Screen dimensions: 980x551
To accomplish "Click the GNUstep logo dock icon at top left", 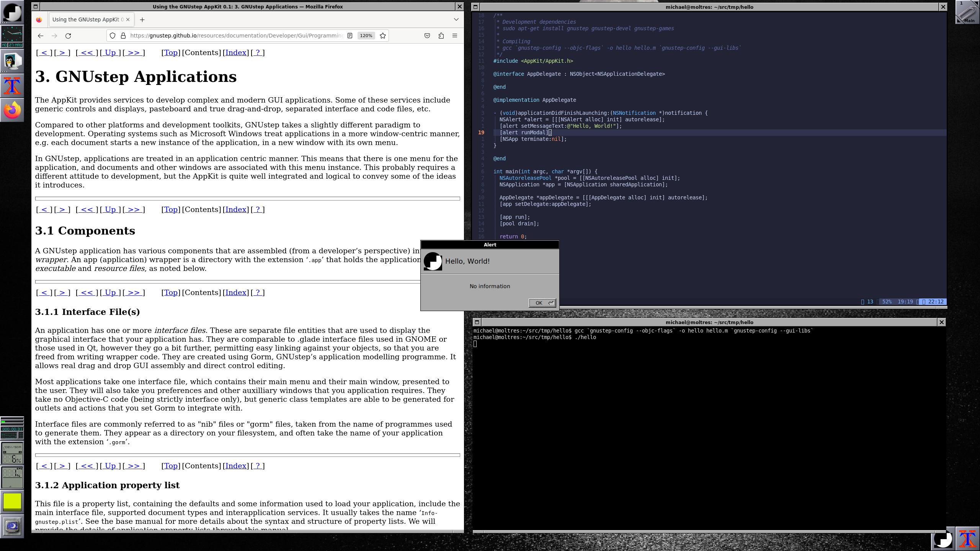I will coord(12,12).
